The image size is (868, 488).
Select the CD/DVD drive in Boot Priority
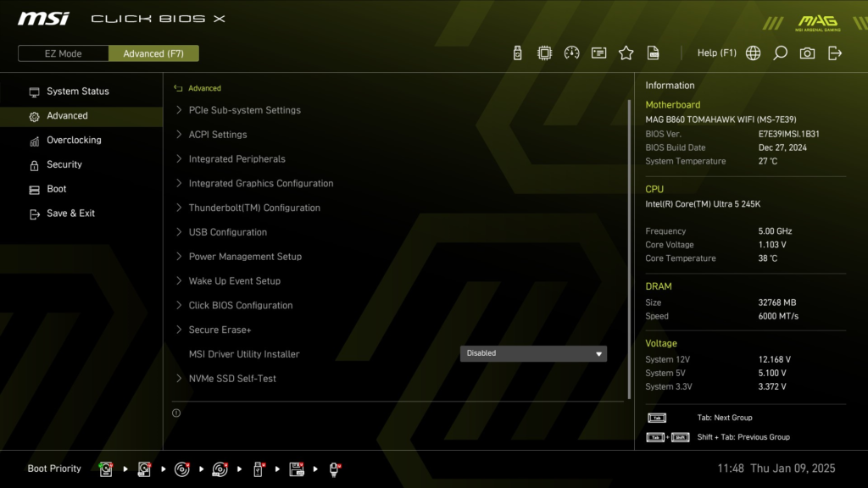(x=183, y=469)
